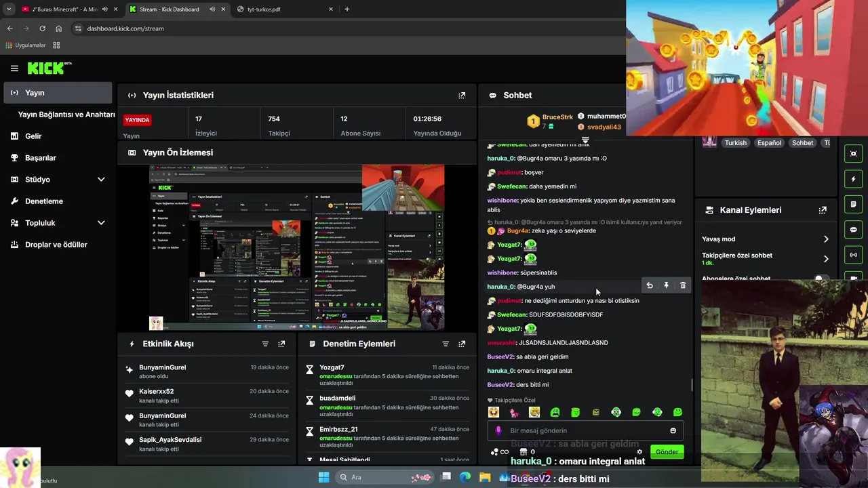The height and width of the screenshot is (488, 868).
Task: Open File Explorer from the taskbar
Action: (485, 477)
